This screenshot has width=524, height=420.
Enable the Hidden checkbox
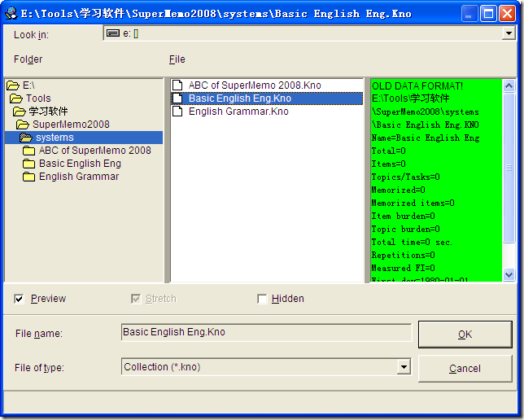pyautogui.click(x=262, y=299)
